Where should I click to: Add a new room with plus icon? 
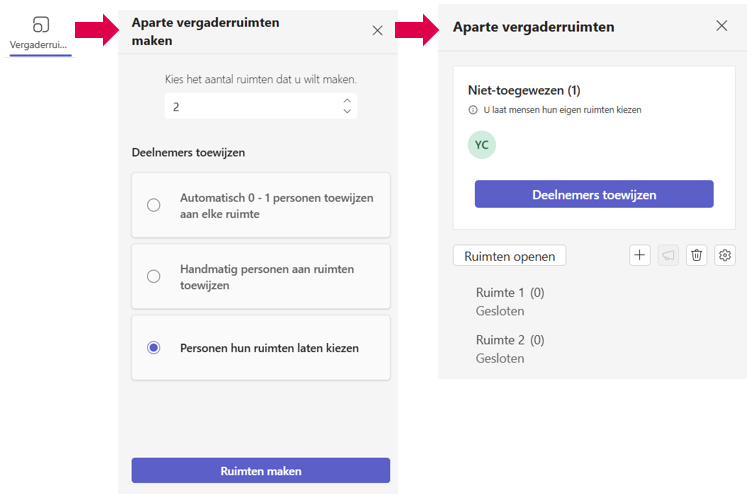pos(640,255)
